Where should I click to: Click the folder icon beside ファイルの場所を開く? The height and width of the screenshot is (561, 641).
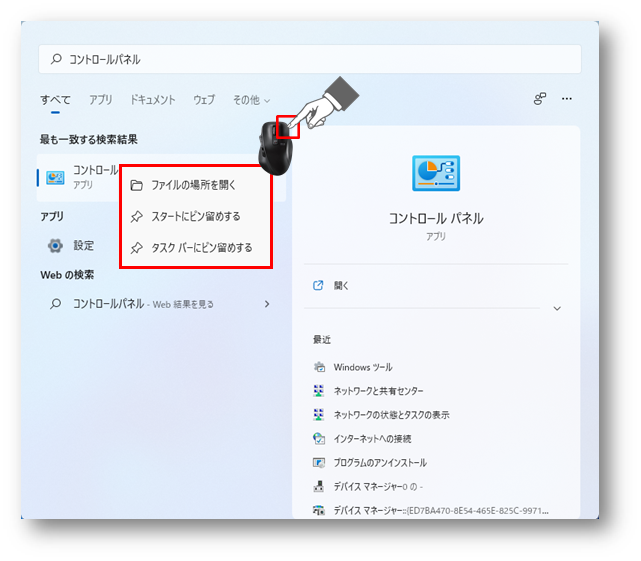click(136, 185)
